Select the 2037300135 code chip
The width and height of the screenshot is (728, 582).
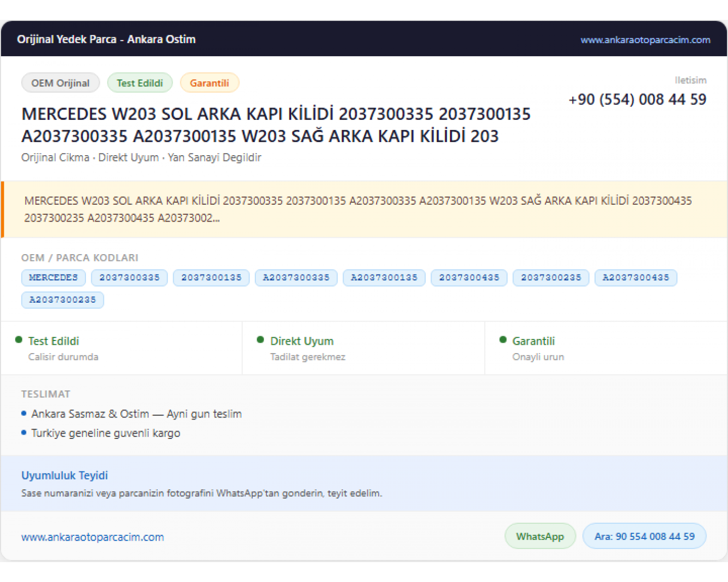212,277
